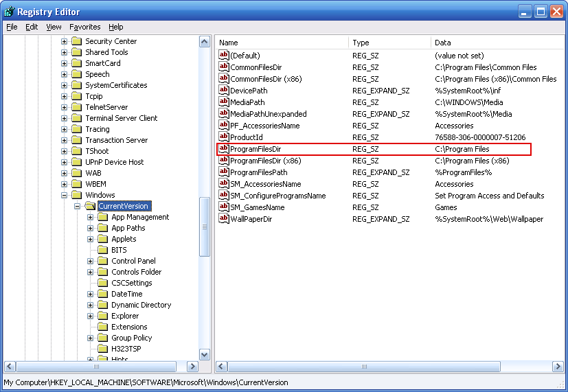Open the Favorites menu
Screen dimensions: 568x392
(x=84, y=27)
